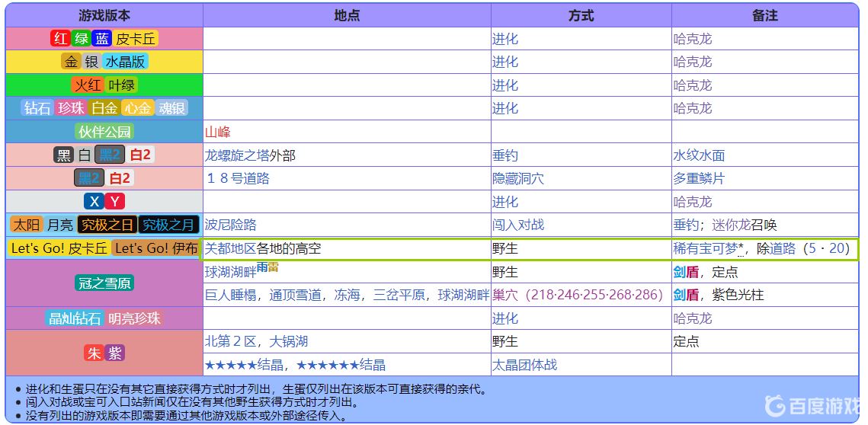Open the ★★★★★★结晶 six-star link

[x=341, y=366]
